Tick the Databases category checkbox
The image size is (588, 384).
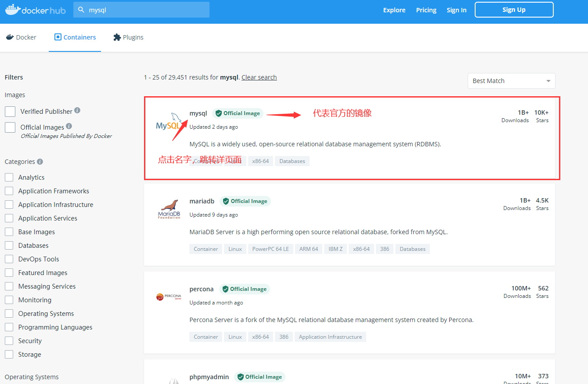pos(9,246)
